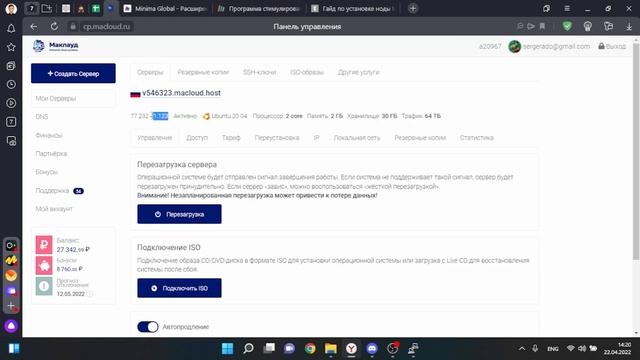This screenshot has height=360, width=640.
Task: Click the page vertical scrollbar
Action: click(636, 151)
